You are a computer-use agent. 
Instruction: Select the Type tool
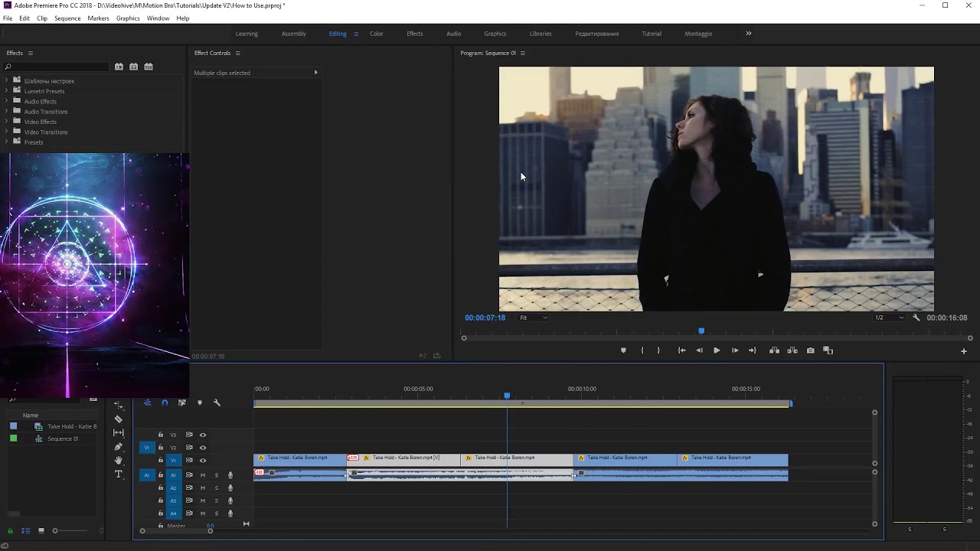coord(118,474)
